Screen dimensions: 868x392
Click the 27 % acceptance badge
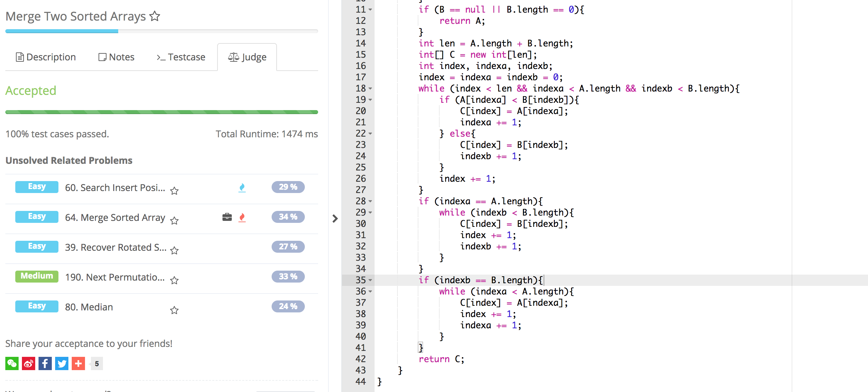(x=288, y=247)
